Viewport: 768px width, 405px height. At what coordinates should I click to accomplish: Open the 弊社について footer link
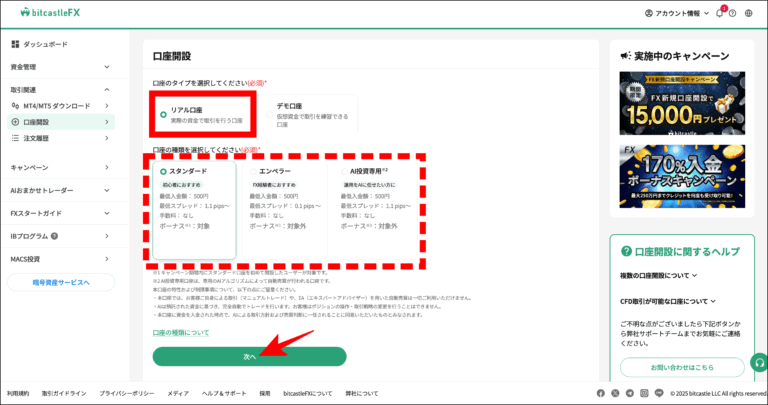pos(362,393)
